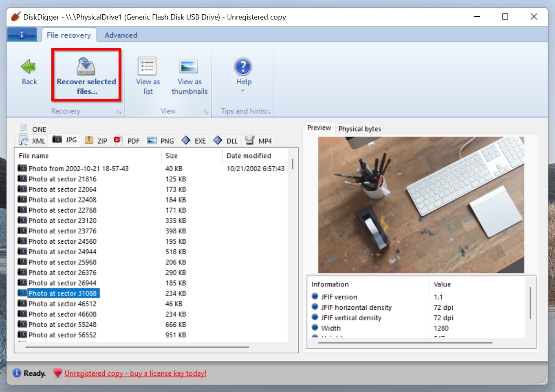Image resolution: width=555 pixels, height=392 pixels.
Task: Open the PNG file type tab
Action: pos(161,141)
